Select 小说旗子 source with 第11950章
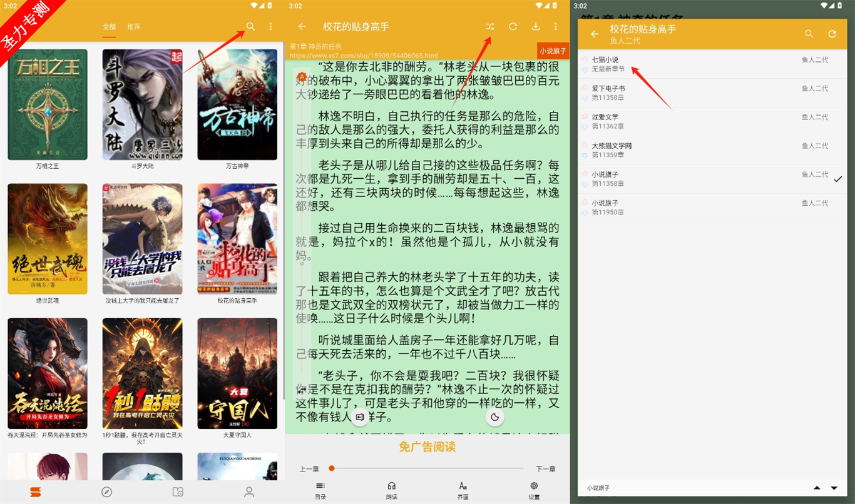The image size is (855, 504). coord(712,208)
